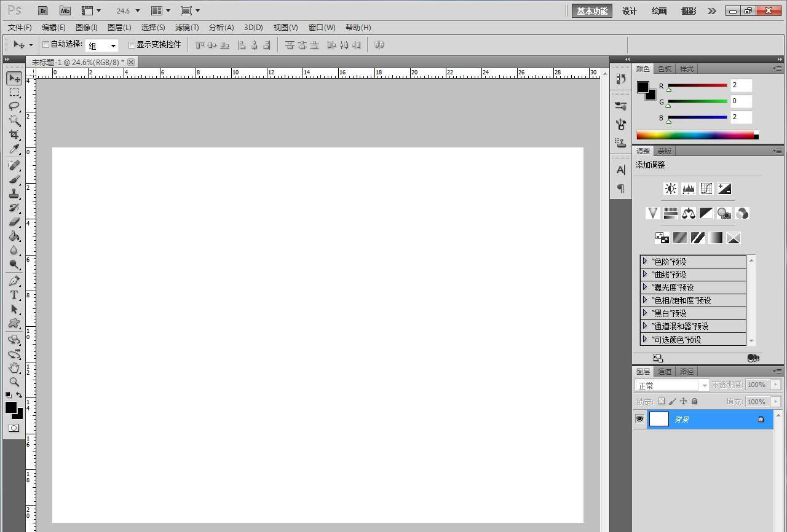The height and width of the screenshot is (532, 787).
Task: Switch to the 通道 tab
Action: click(x=665, y=371)
